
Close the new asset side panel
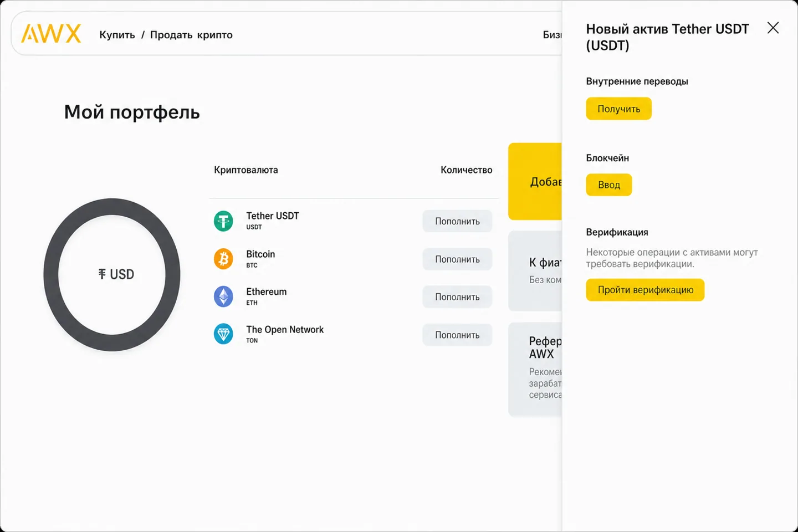click(x=773, y=28)
